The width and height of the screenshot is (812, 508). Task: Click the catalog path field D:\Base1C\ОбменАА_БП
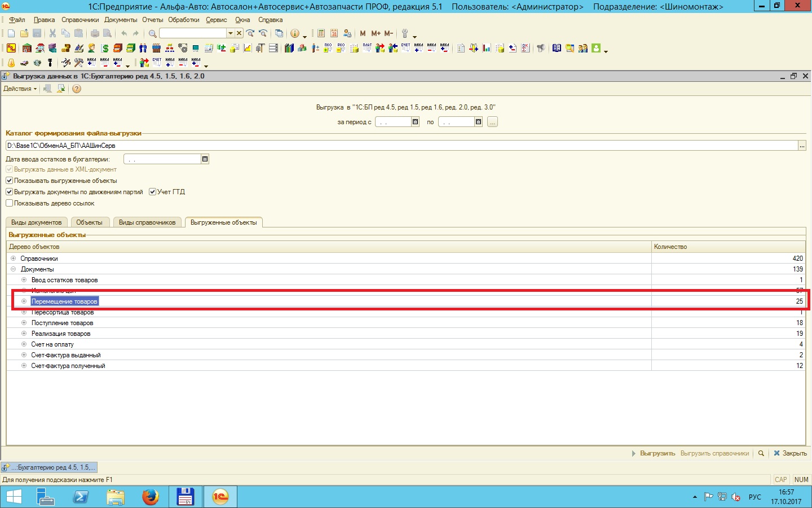[401, 146]
